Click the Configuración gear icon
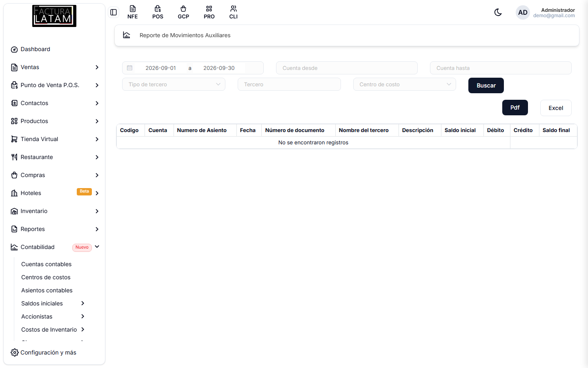Screen dimensions: 588x368 pos(14,352)
